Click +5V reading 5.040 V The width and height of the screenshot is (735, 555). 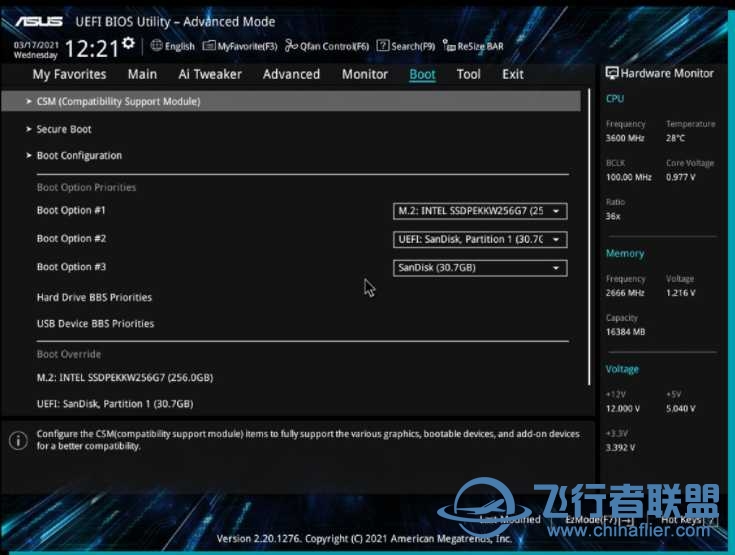[681, 409]
